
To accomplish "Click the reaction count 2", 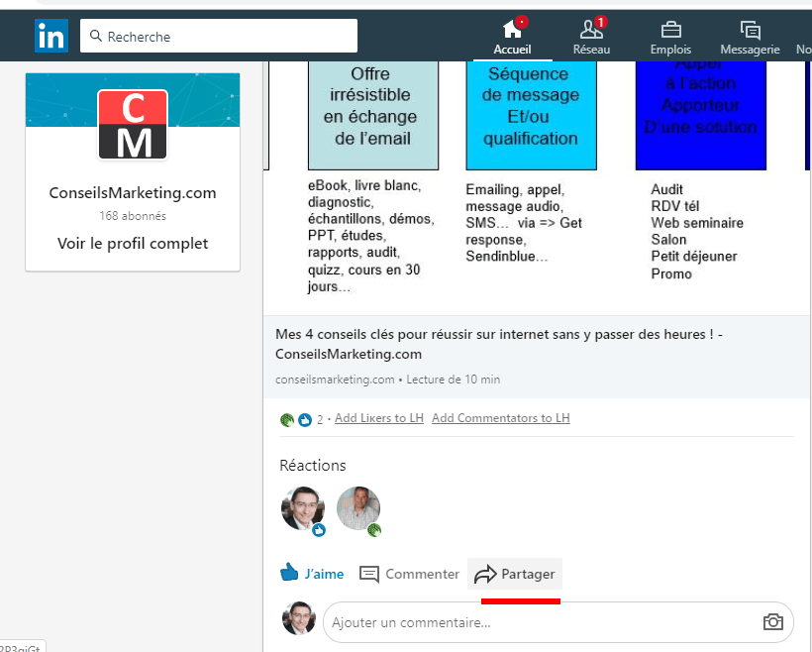I will (x=320, y=420).
